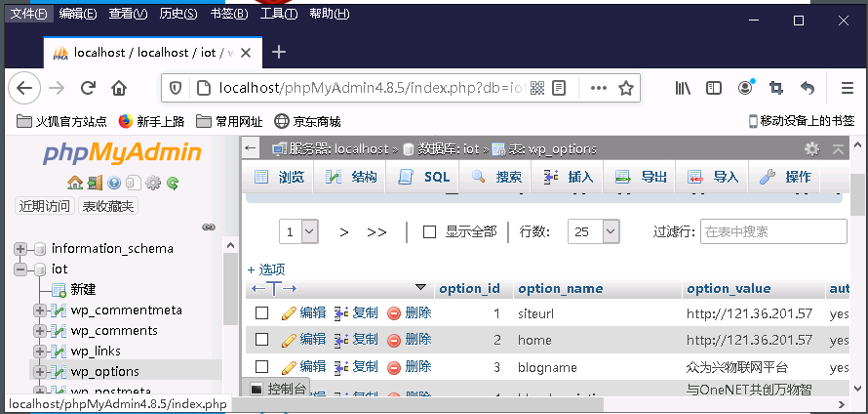This screenshot has height=414, width=868.
Task: Open the History menu in menu bar
Action: (178, 14)
